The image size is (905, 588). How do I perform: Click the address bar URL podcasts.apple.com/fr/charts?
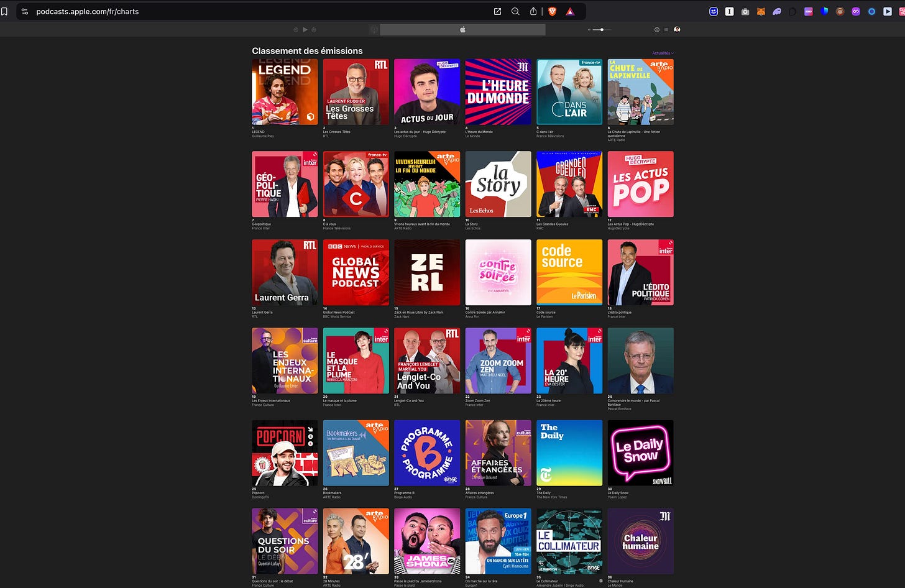click(88, 11)
